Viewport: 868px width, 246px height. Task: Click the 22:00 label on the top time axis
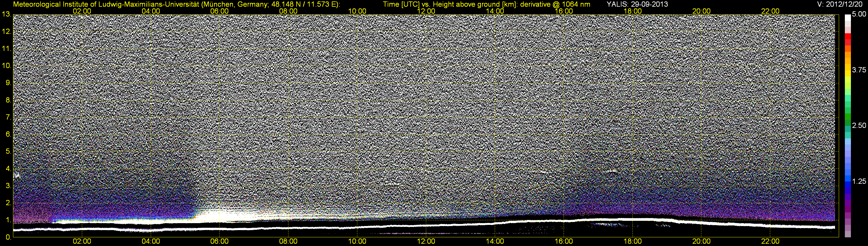[770, 11]
